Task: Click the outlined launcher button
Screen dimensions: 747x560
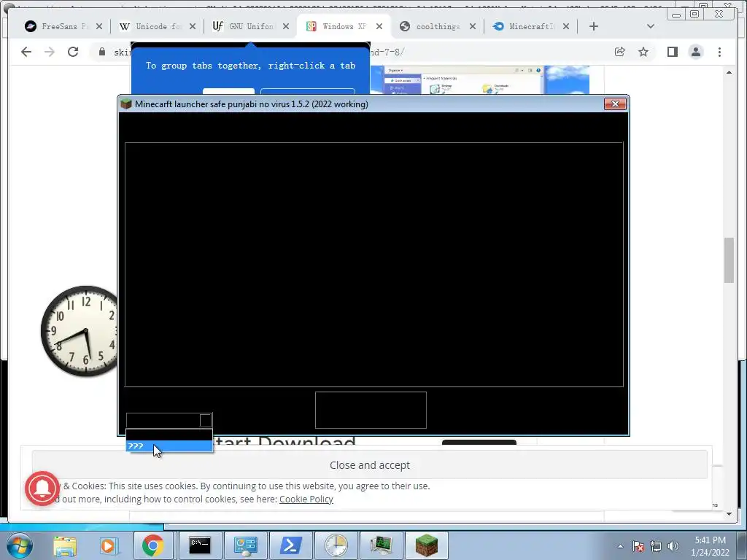Action: (x=371, y=410)
